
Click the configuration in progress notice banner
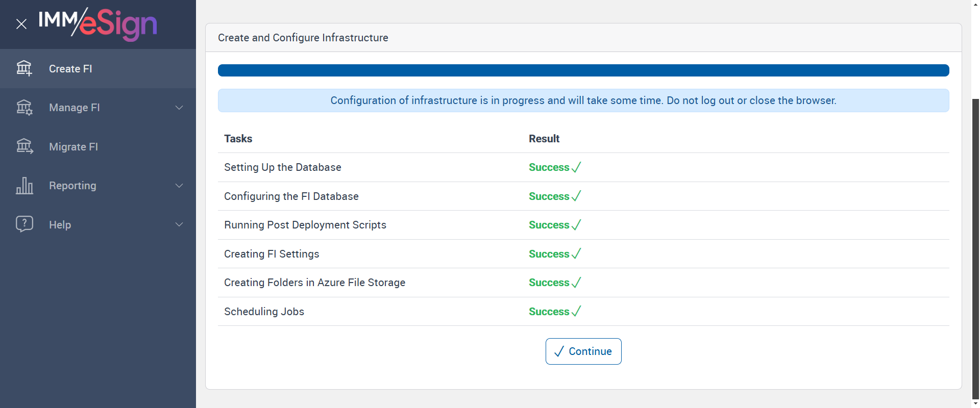(583, 100)
